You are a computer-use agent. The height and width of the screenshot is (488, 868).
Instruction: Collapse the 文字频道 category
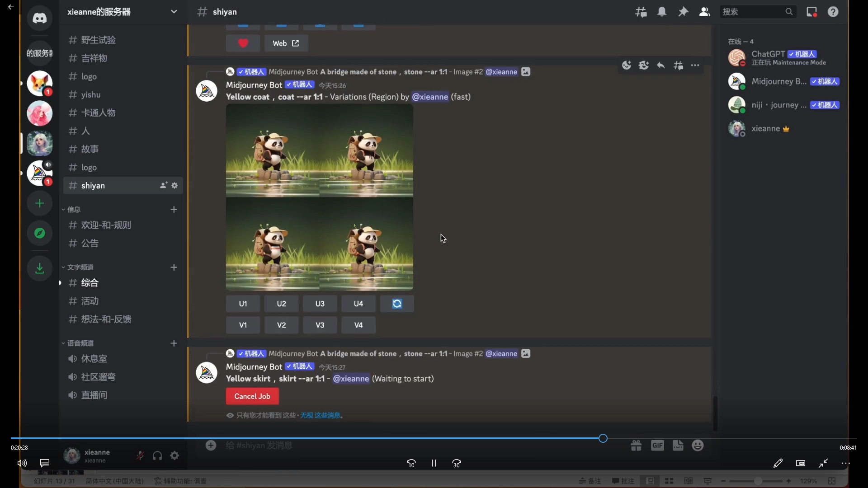(x=80, y=267)
